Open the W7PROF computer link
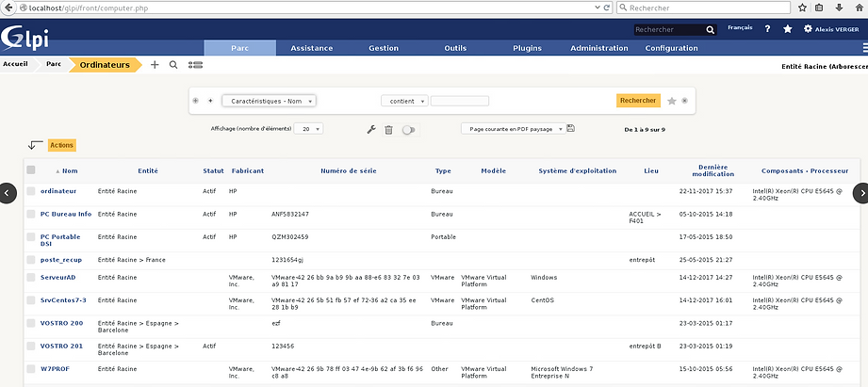 (55, 369)
